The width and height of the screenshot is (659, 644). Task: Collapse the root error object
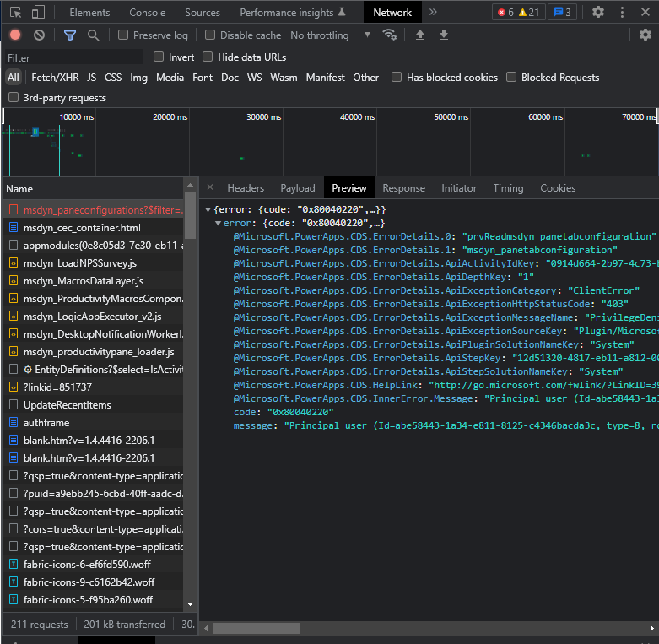[208, 209]
